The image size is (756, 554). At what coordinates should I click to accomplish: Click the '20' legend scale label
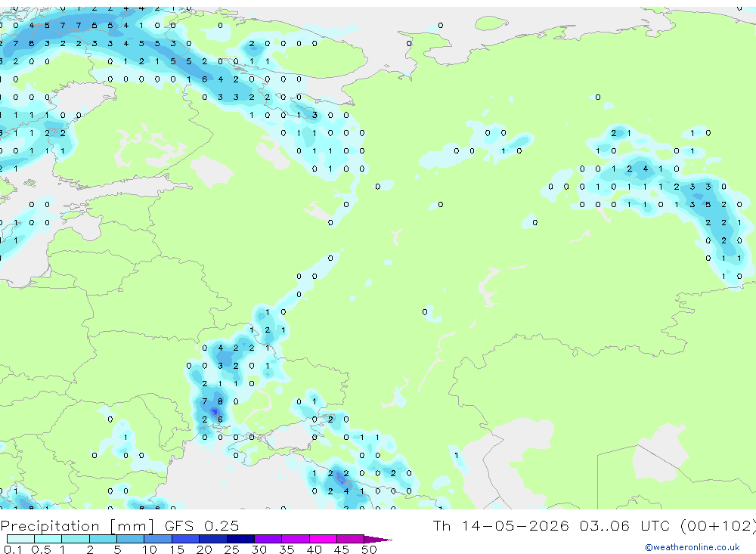coord(204,549)
